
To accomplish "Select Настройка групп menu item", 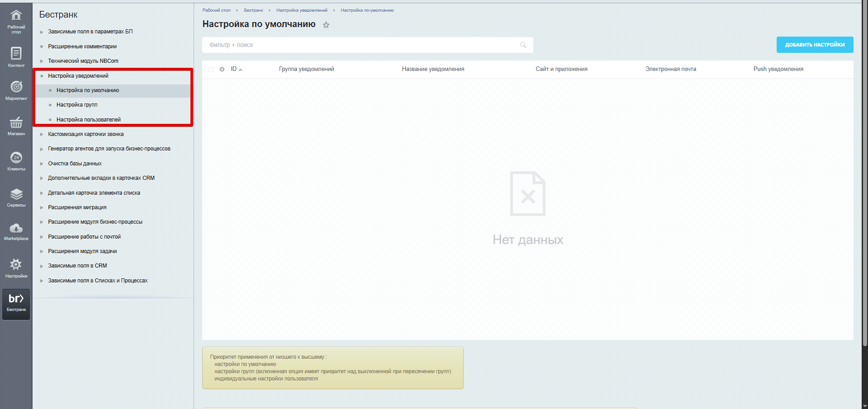I will tap(77, 105).
